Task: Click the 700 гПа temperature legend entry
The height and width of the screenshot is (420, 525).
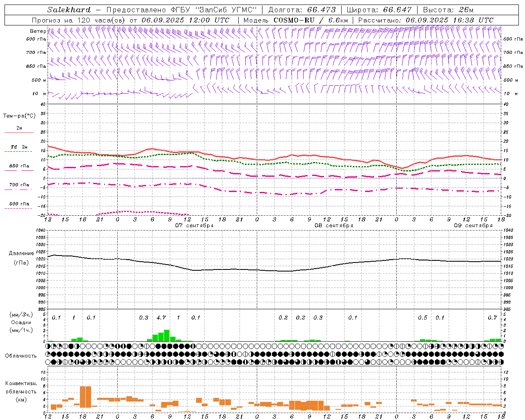Action: click(x=19, y=185)
